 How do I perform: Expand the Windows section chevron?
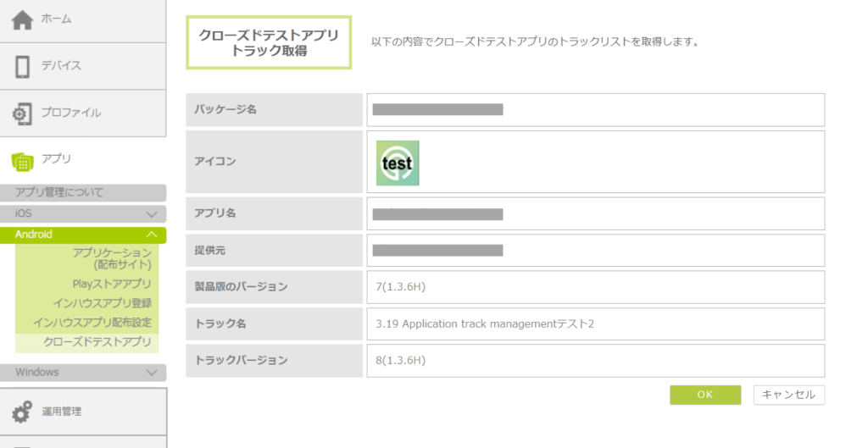click(151, 373)
